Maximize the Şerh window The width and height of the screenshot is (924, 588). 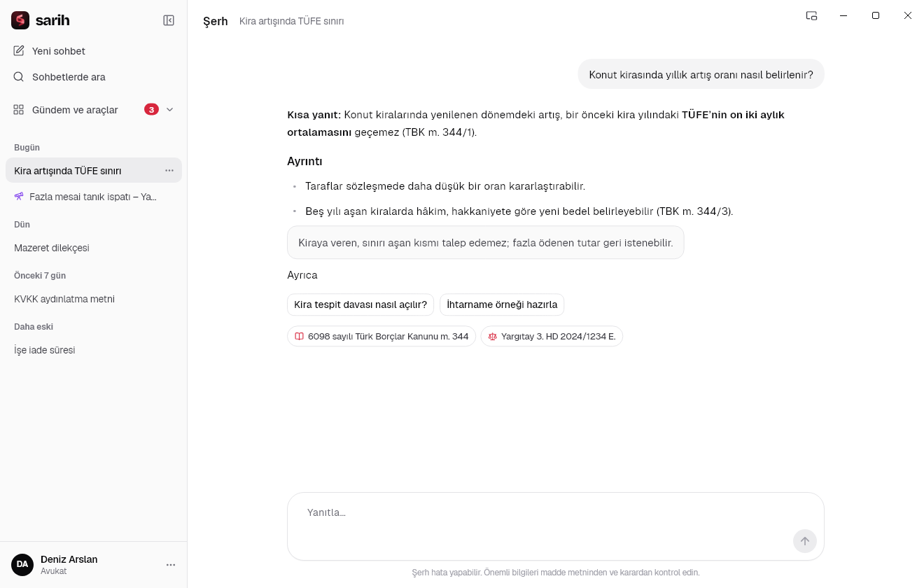point(876,15)
